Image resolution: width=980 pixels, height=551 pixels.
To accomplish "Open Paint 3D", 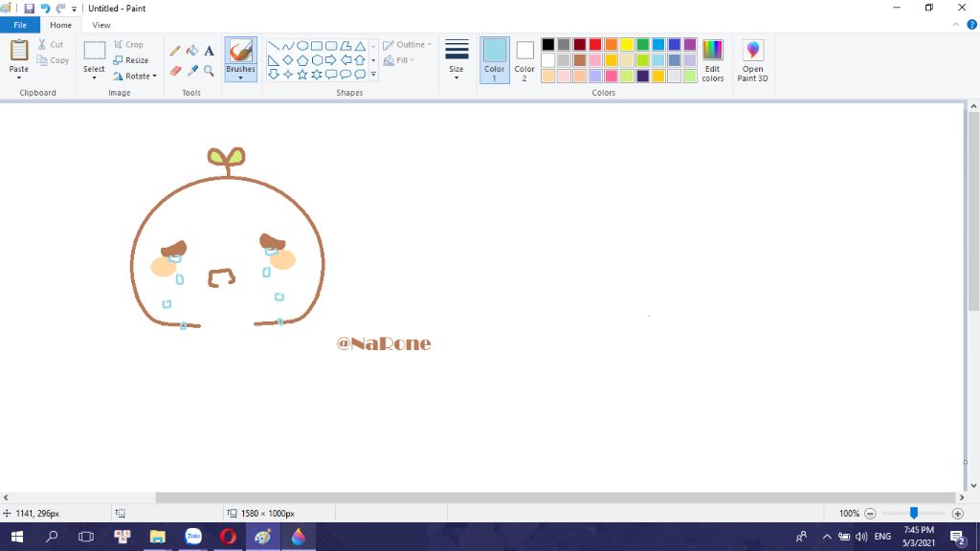I will 752,60.
